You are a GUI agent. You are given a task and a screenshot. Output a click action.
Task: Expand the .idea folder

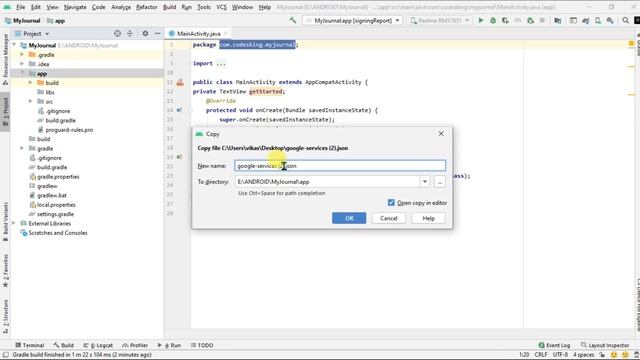point(22,64)
